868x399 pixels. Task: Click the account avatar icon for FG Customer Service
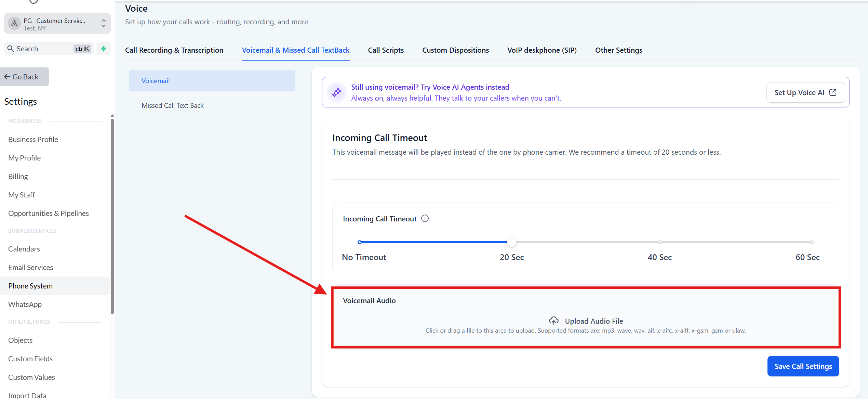coord(14,23)
